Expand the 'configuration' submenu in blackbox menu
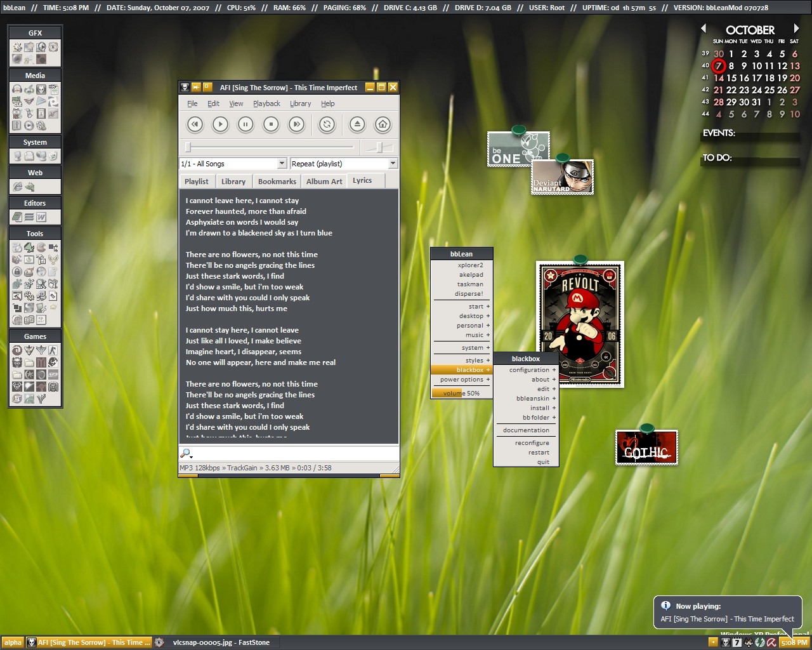This screenshot has width=812, height=650. [x=529, y=370]
